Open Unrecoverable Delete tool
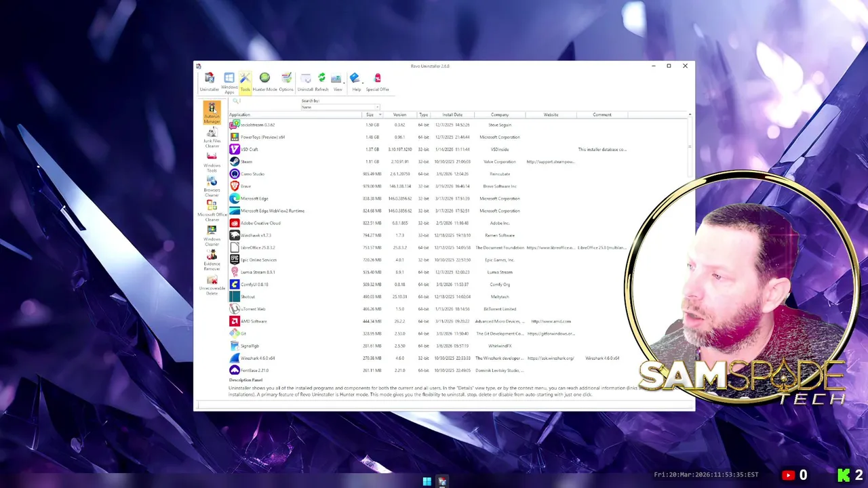The image size is (868, 488). click(212, 285)
